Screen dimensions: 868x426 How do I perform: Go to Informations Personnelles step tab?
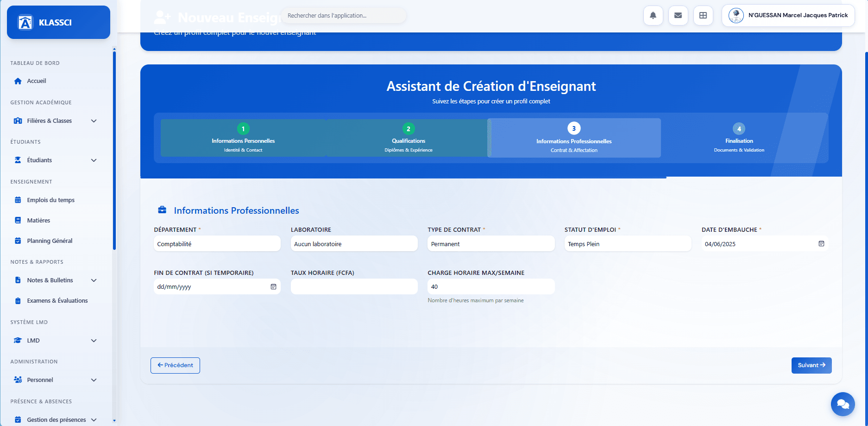[x=243, y=138]
